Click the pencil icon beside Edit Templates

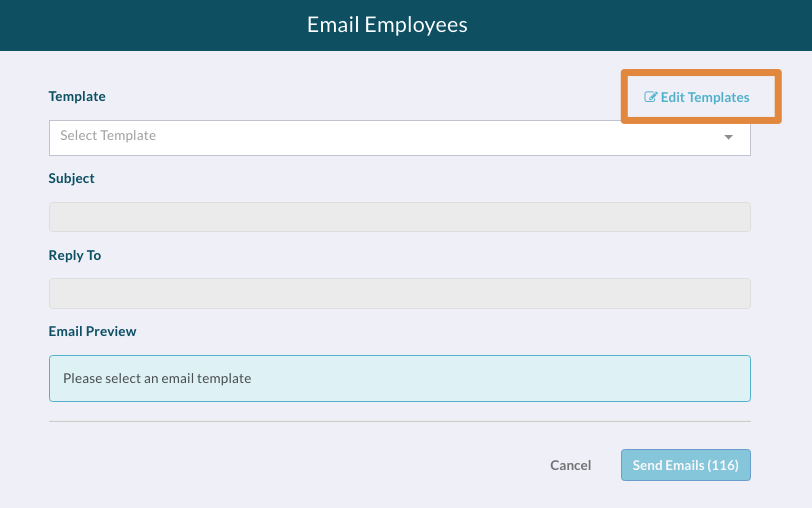click(650, 97)
